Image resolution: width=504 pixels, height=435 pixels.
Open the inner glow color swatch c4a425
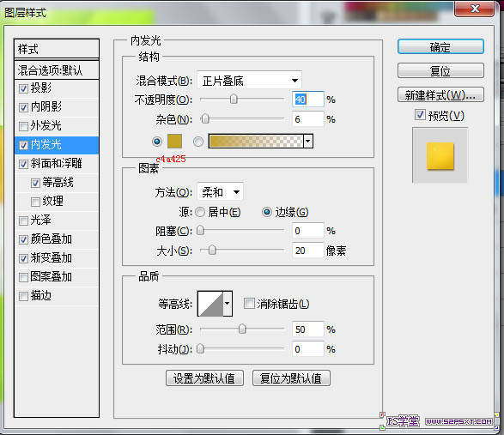(174, 141)
